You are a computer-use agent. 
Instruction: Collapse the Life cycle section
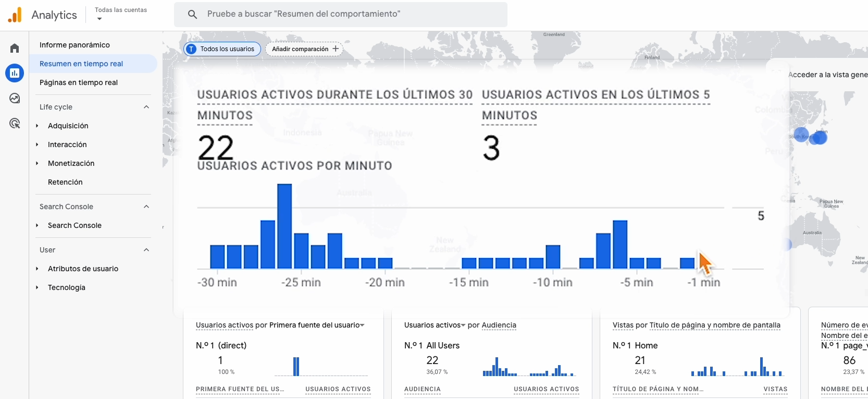146,107
